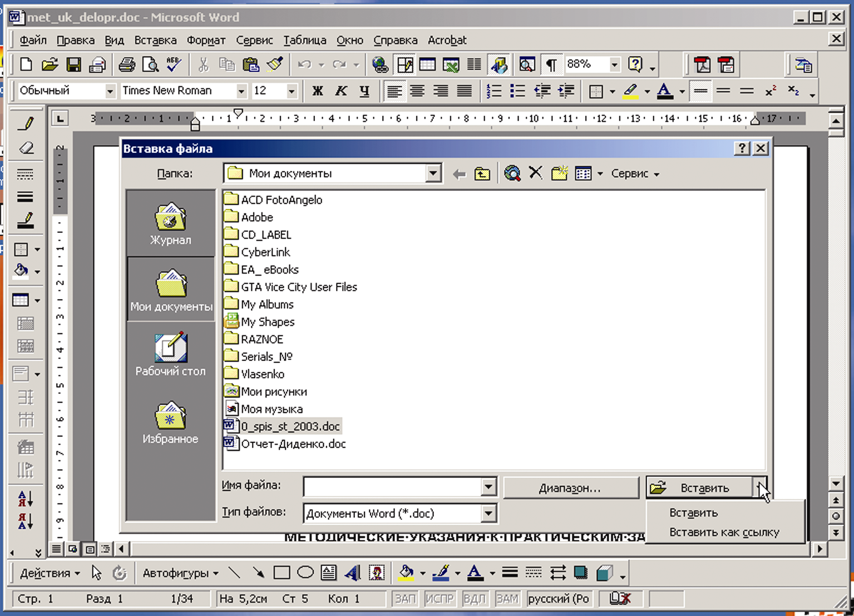854x616 pixels.
Task: Open the zoom 88% dropdown
Action: click(614, 65)
